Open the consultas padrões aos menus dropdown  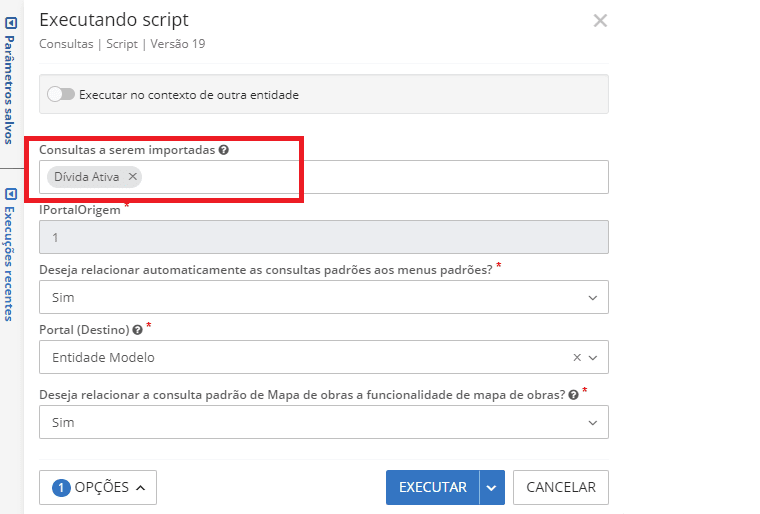pyautogui.click(x=324, y=297)
